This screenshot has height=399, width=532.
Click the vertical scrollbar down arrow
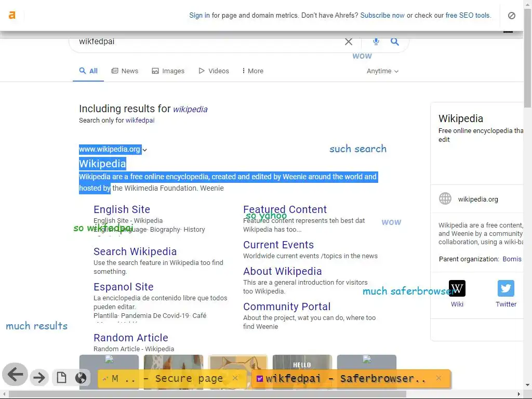[528, 385]
